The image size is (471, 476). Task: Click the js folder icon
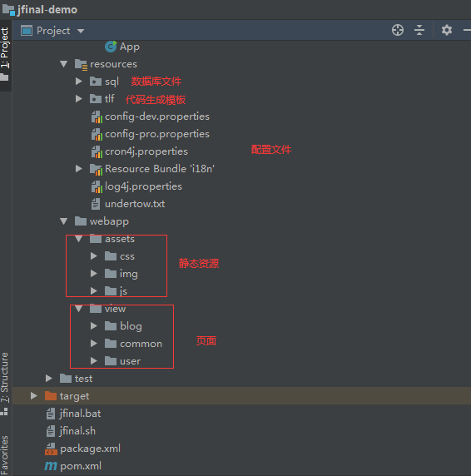coord(111,291)
